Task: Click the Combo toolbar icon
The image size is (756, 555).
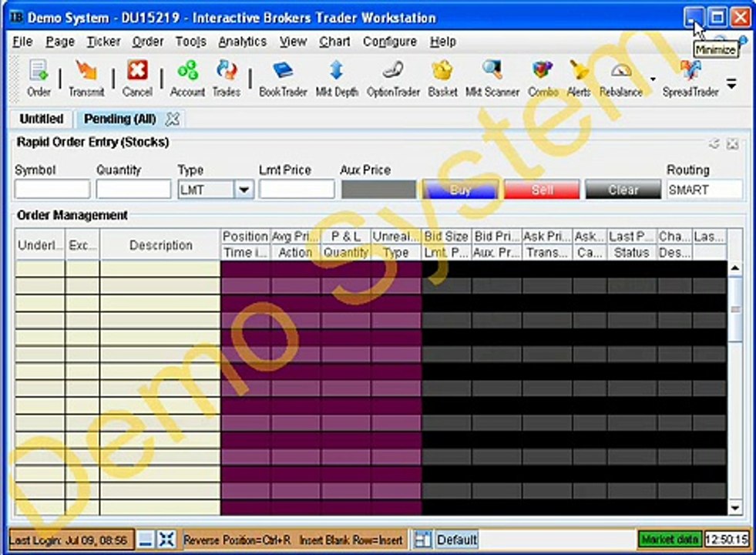Action: click(x=543, y=78)
